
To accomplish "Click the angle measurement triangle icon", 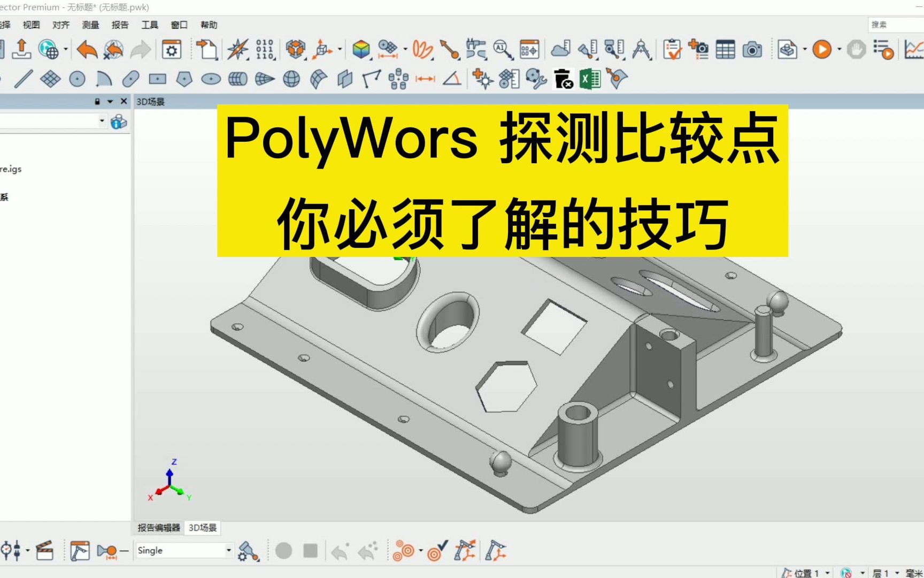I will click(452, 79).
